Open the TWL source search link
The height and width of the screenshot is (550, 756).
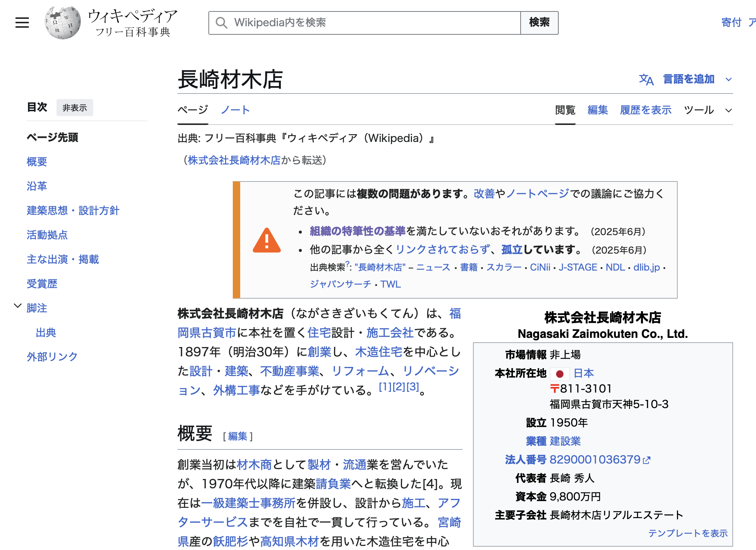391,284
